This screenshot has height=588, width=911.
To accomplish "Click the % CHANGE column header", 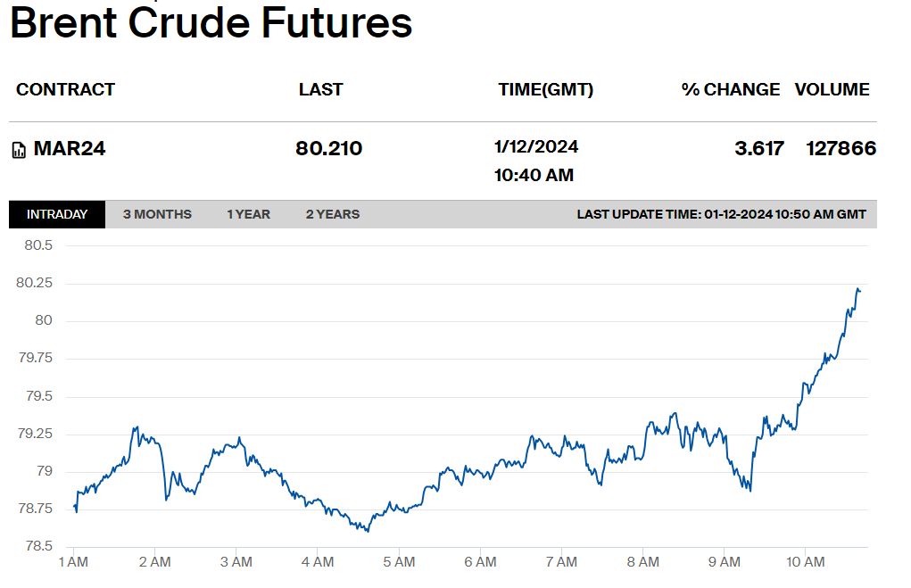I will click(730, 89).
